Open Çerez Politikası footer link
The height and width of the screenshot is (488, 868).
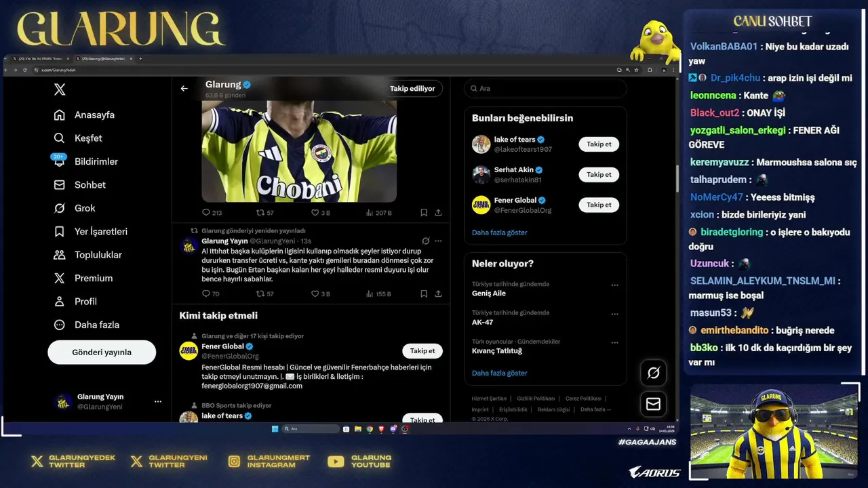583,399
